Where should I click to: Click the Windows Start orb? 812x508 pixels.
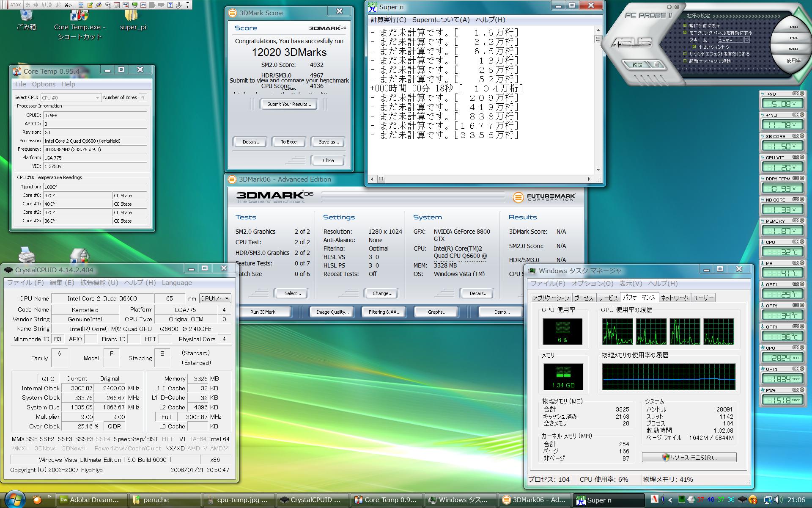pyautogui.click(x=15, y=500)
